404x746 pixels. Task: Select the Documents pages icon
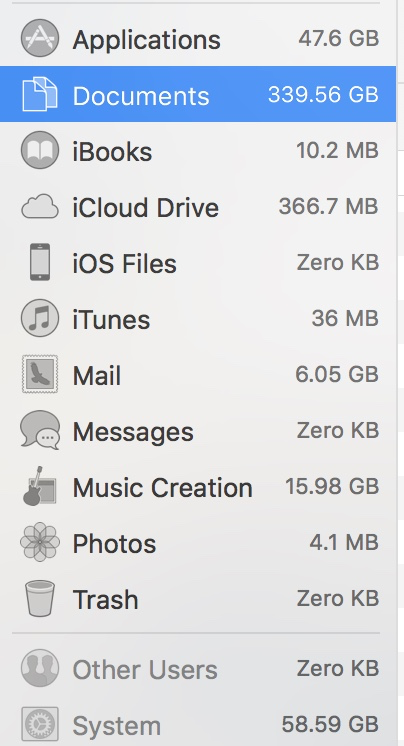coord(40,94)
